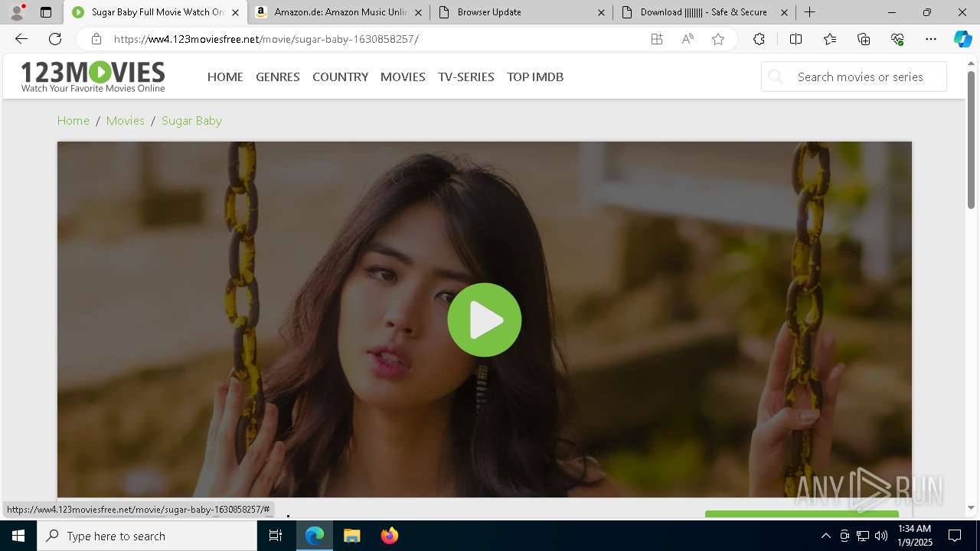Image resolution: width=980 pixels, height=551 pixels.
Task: Refresh the current page
Action: (x=55, y=39)
